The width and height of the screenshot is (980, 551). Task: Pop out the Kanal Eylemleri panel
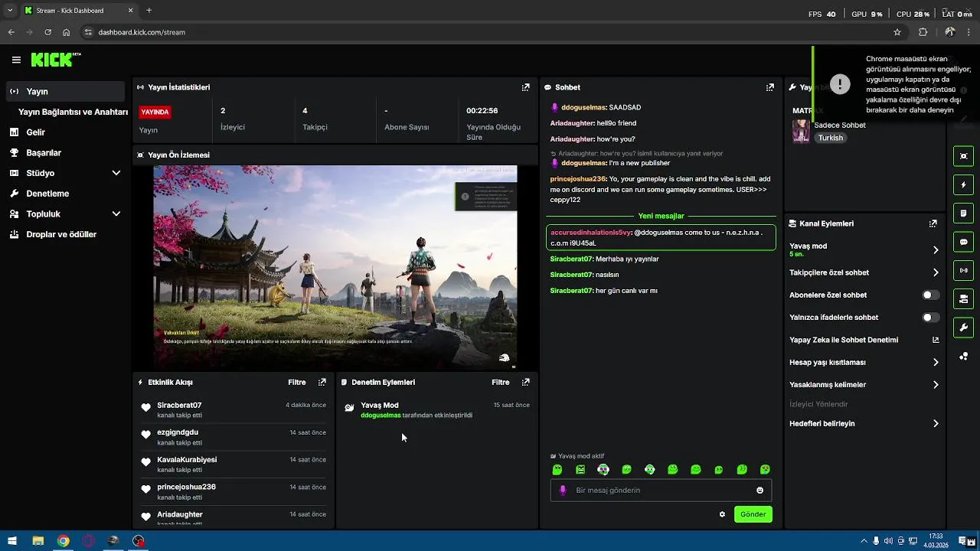pyautogui.click(x=933, y=223)
